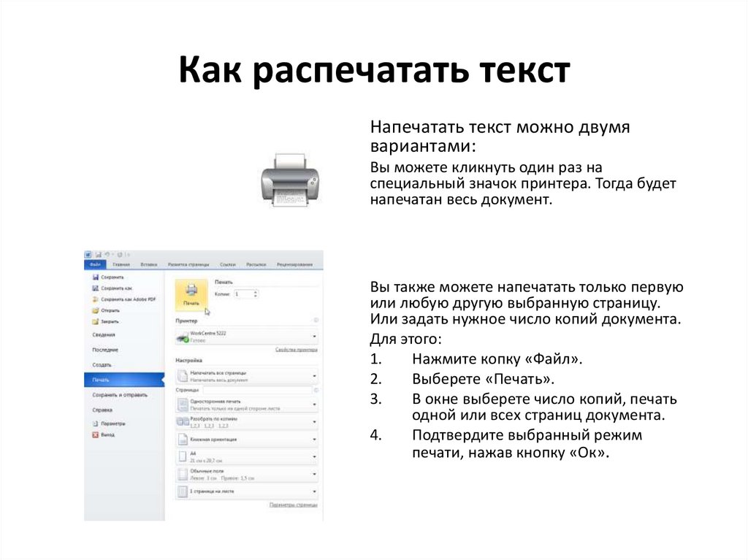Image resolution: width=748 pixels, height=560 pixels.
Task: Click the Сохранить как label in sidebar
Action: pyautogui.click(x=116, y=288)
